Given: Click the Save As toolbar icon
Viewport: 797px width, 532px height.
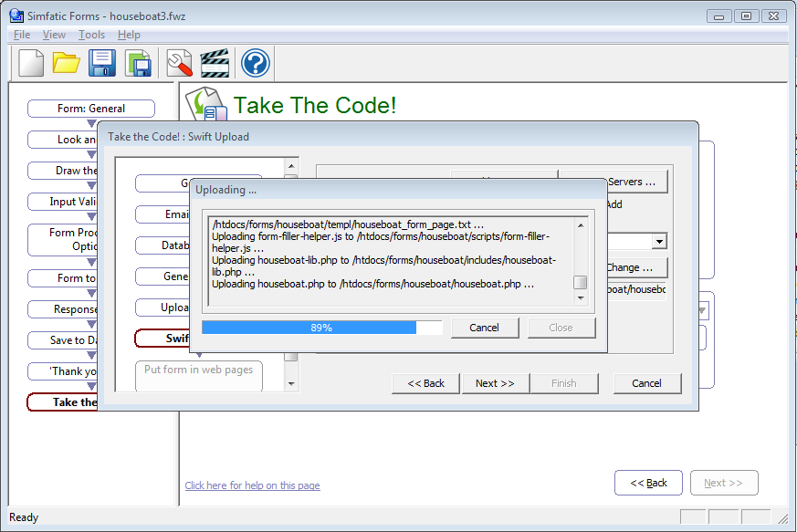Looking at the screenshot, I should point(138,64).
